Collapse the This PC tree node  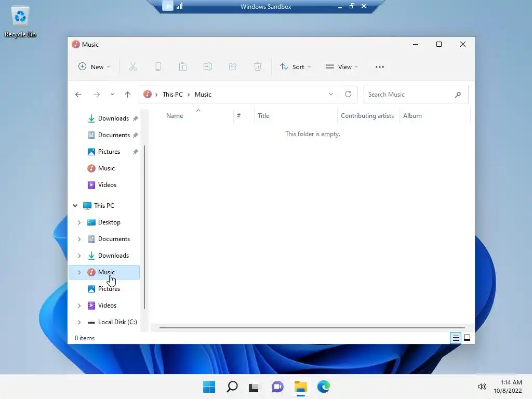[x=75, y=206]
